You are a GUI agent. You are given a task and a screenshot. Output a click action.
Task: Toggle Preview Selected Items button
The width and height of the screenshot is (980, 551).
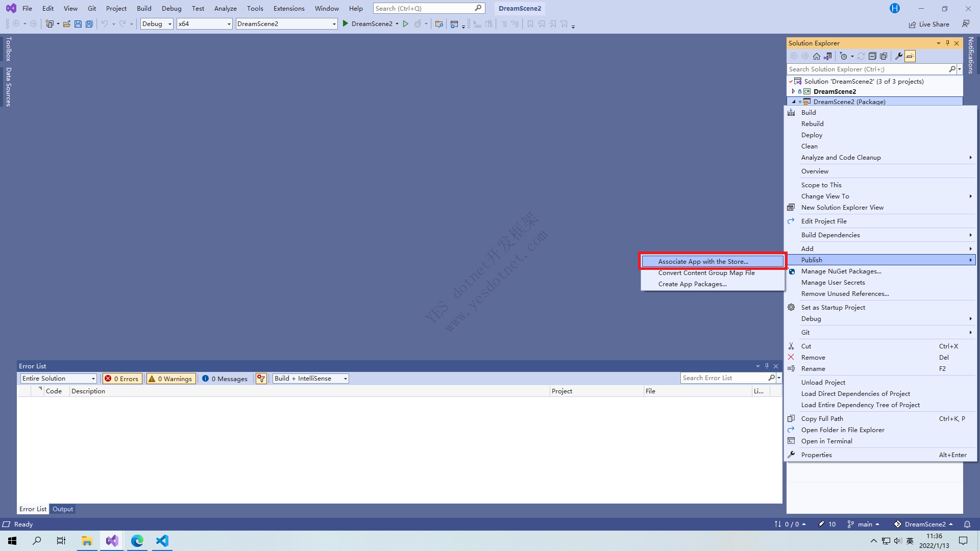[x=910, y=56]
